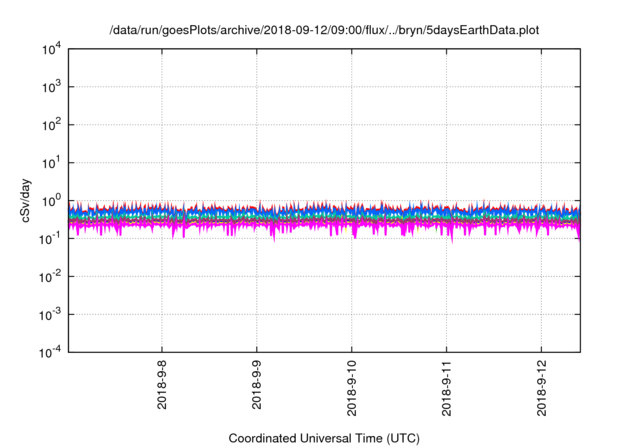Click the 10^-3 y-axis tick label
This screenshot has width=640, height=448.
(x=51, y=314)
